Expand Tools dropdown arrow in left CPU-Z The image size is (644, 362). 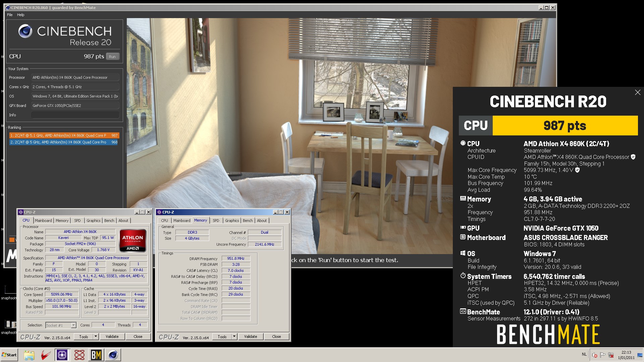pyautogui.click(x=96, y=337)
